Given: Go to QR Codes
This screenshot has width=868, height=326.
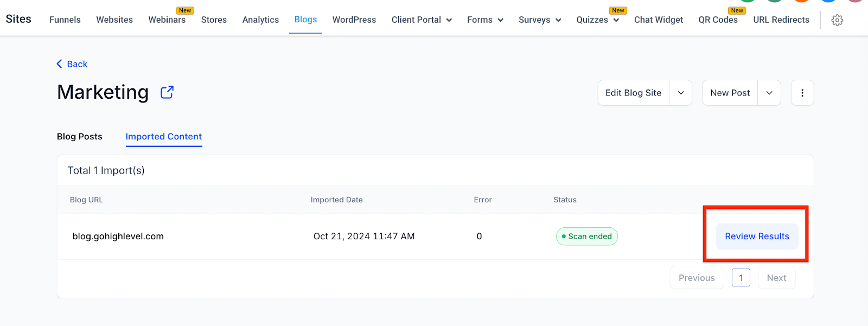Looking at the screenshot, I should (718, 20).
